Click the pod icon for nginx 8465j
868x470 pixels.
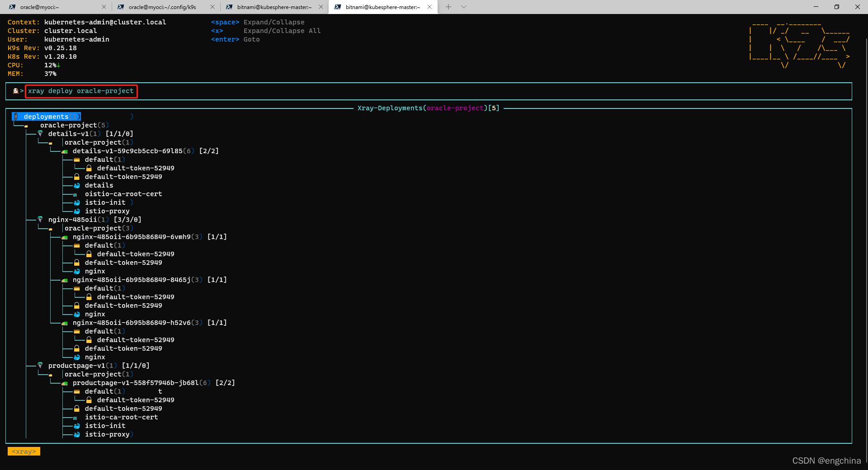(65, 280)
